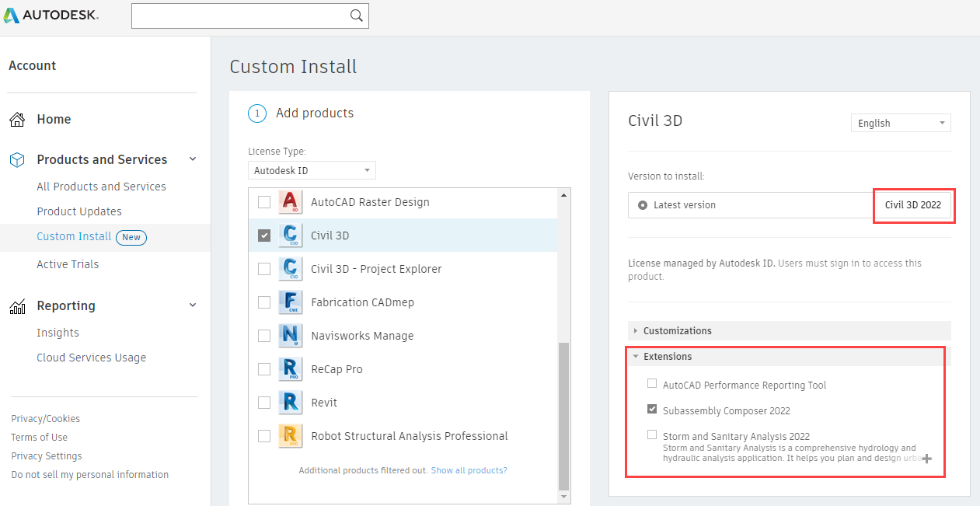
Task: Check the Navisworks Manage checkbox
Action: [x=264, y=336]
